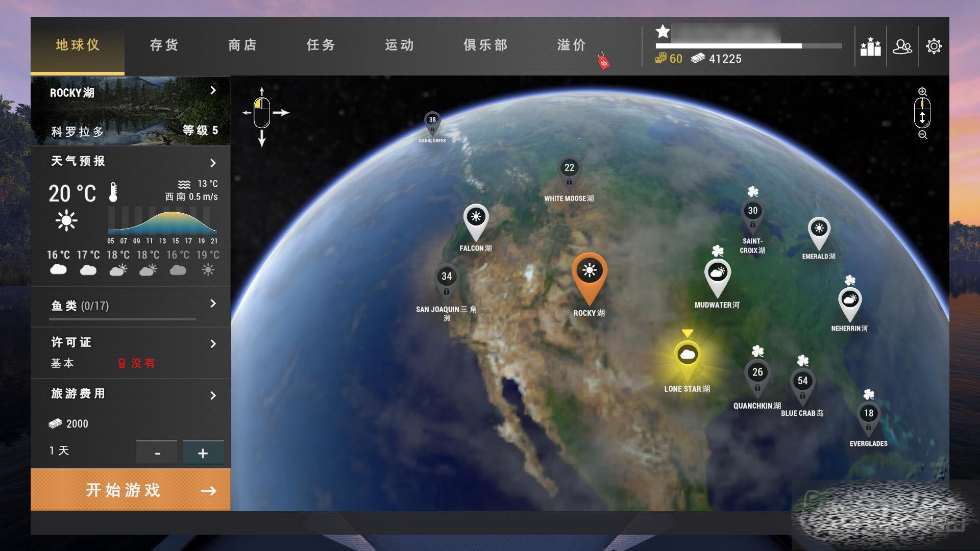Expand the Rocky Lake location details
Screen dimensions: 980x551
coord(213,90)
